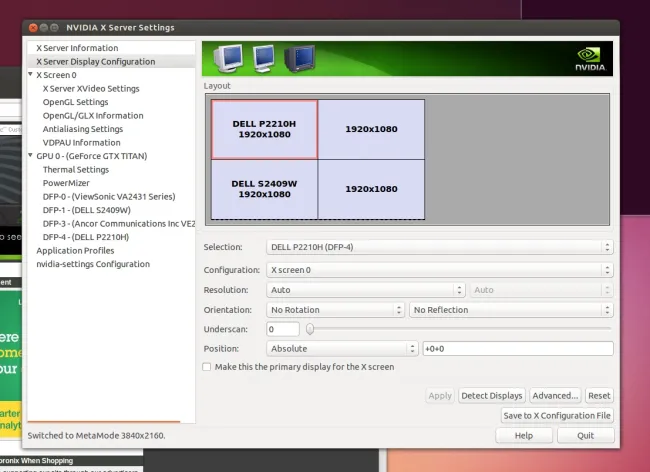Click the Help button
This screenshot has height=472, width=650.
coord(524,436)
